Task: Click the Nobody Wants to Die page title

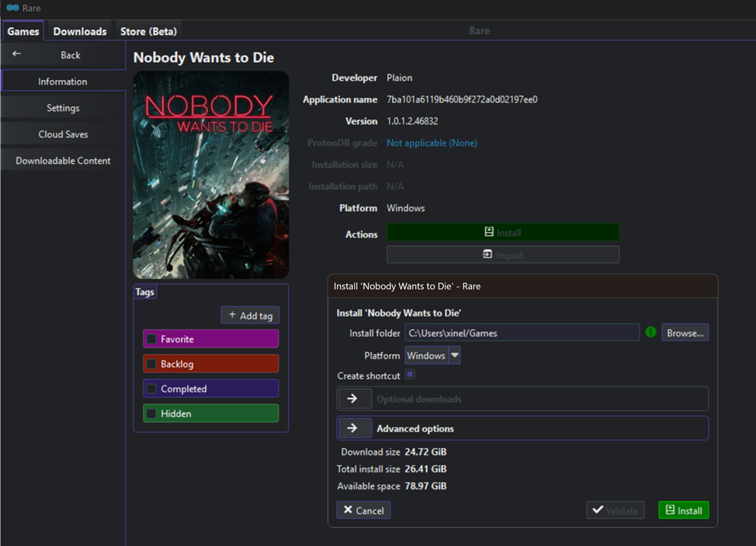Action: (x=203, y=57)
